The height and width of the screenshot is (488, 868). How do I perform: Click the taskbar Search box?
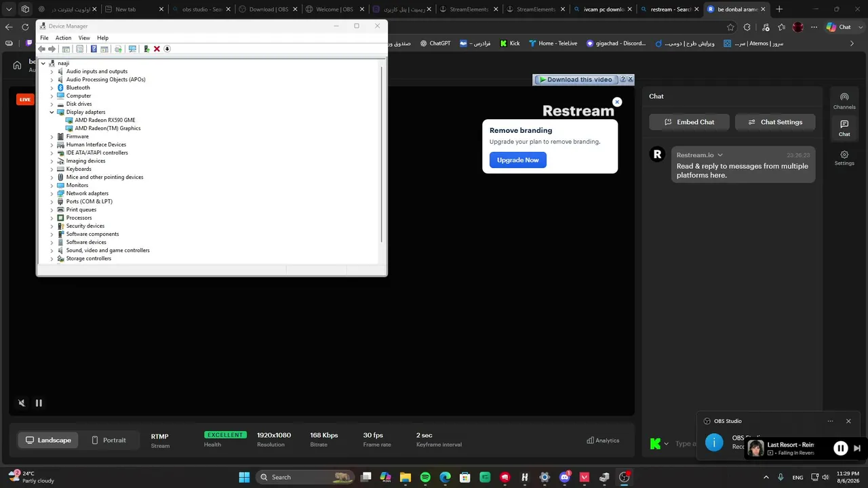(x=307, y=477)
